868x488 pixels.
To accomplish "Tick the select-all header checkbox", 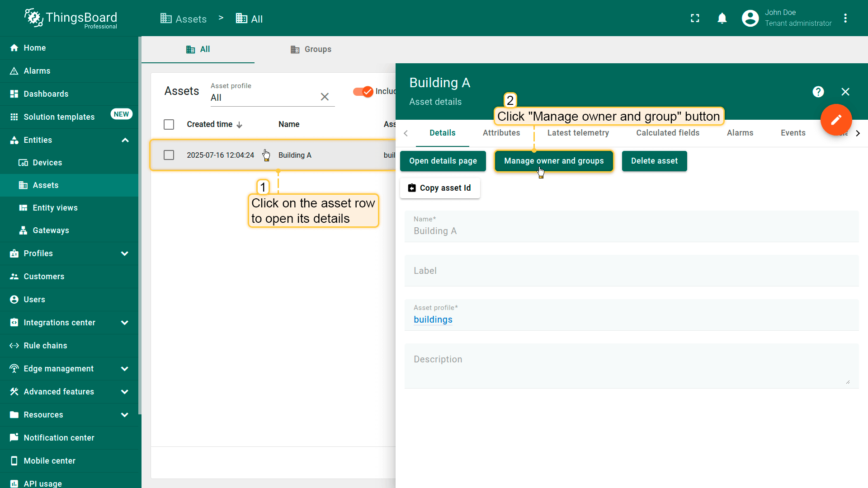I will [x=169, y=124].
